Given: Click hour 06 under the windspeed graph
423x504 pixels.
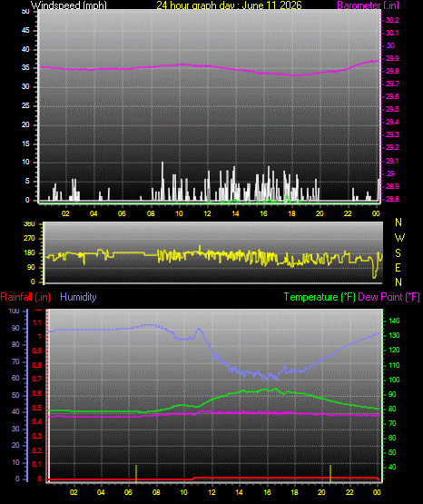Looking at the screenshot, I should tap(122, 213).
